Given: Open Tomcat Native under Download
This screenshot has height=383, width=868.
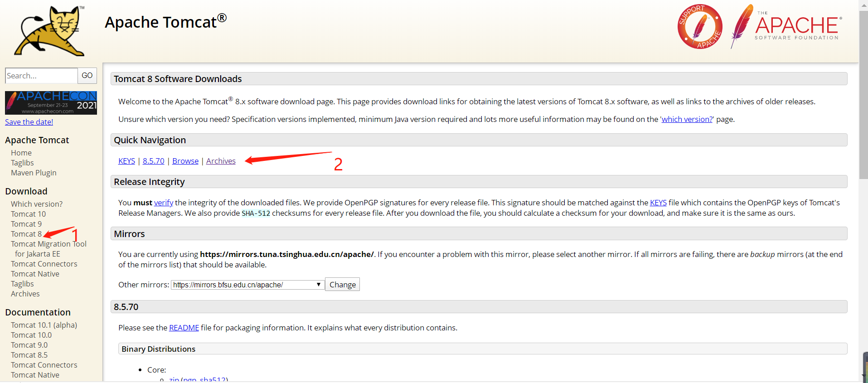Looking at the screenshot, I should pos(35,274).
